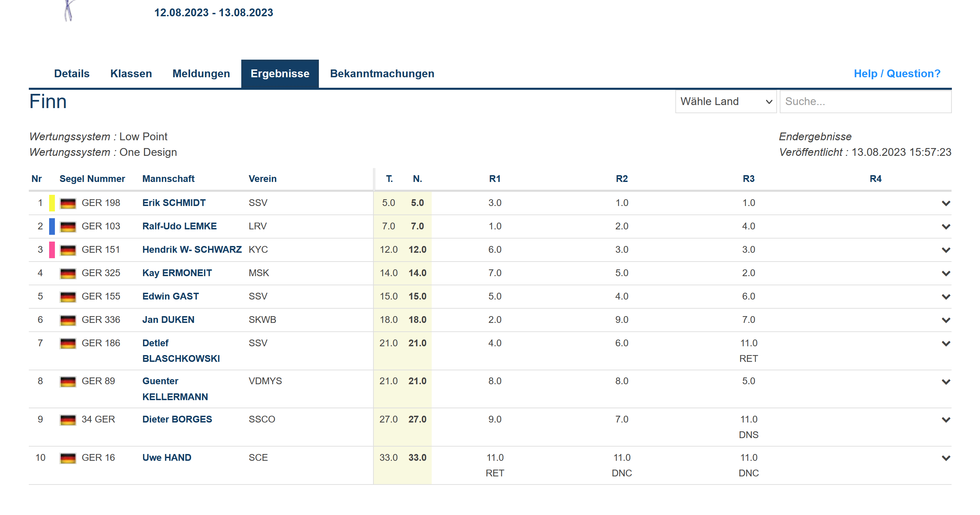This screenshot has width=980, height=515.
Task: Expand the Kay ERMONEIT row chevron
Action: coord(946,273)
